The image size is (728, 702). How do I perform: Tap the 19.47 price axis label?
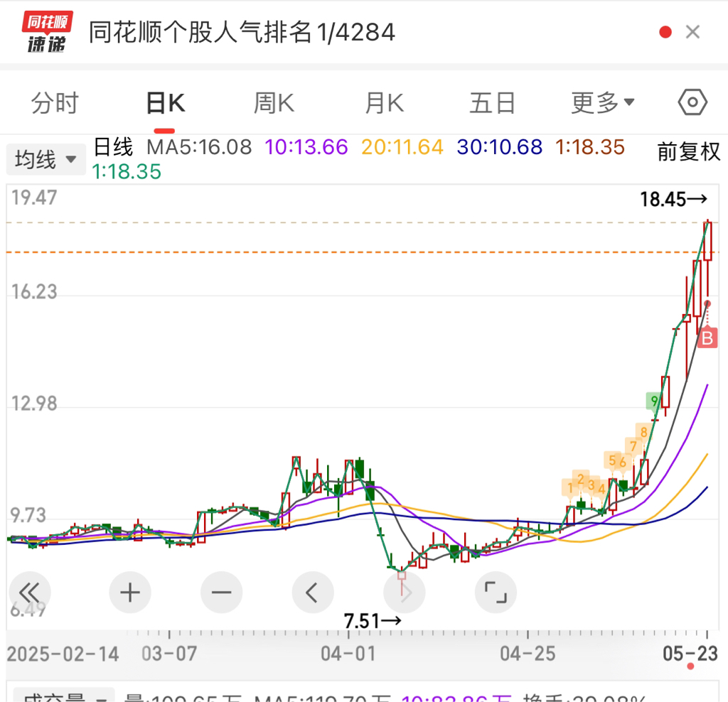point(34,198)
